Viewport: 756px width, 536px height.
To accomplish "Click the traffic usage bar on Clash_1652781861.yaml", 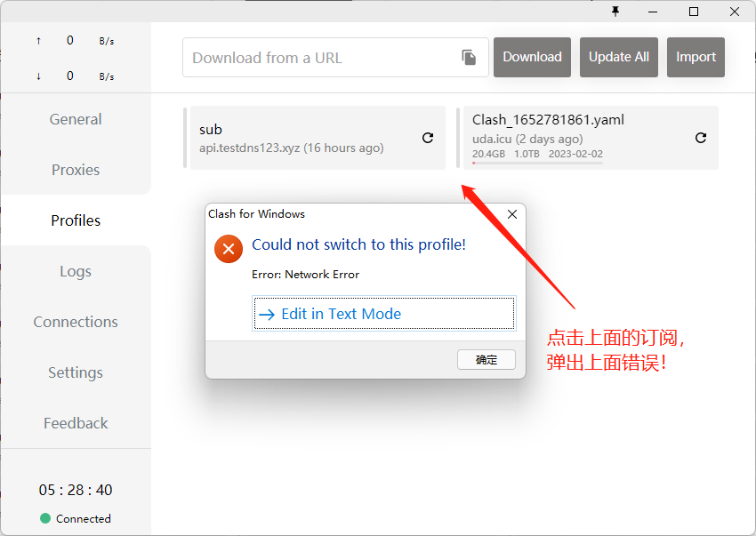I will [x=537, y=163].
